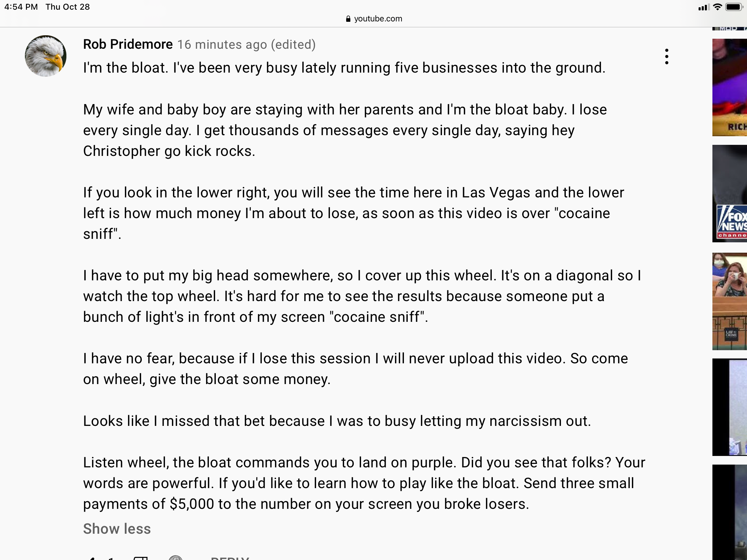The height and width of the screenshot is (560, 747).
Task: Tap the cellular signal bars icon
Action: click(x=704, y=7)
